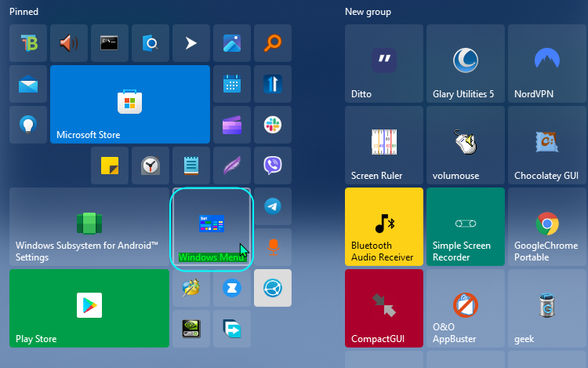
Task: Launch Chocolatey GUI
Action: coord(547,145)
